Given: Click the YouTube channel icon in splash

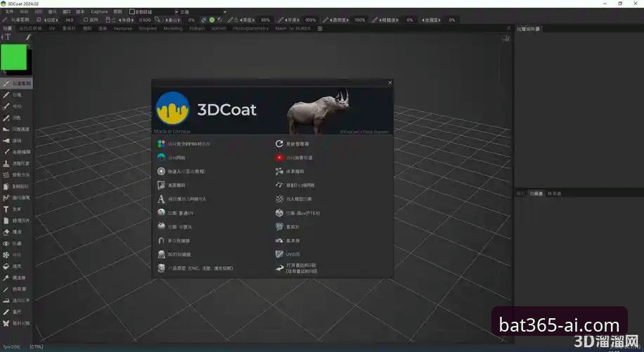Looking at the screenshot, I should point(279,158).
